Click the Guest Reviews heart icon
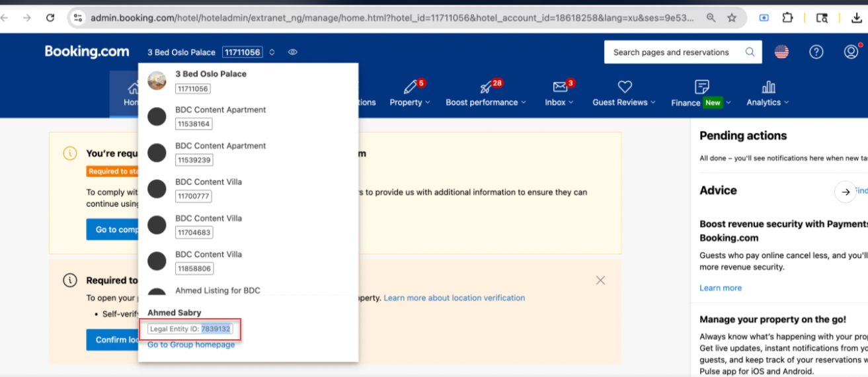Image resolution: width=868 pixels, height=377 pixels. pos(625,87)
